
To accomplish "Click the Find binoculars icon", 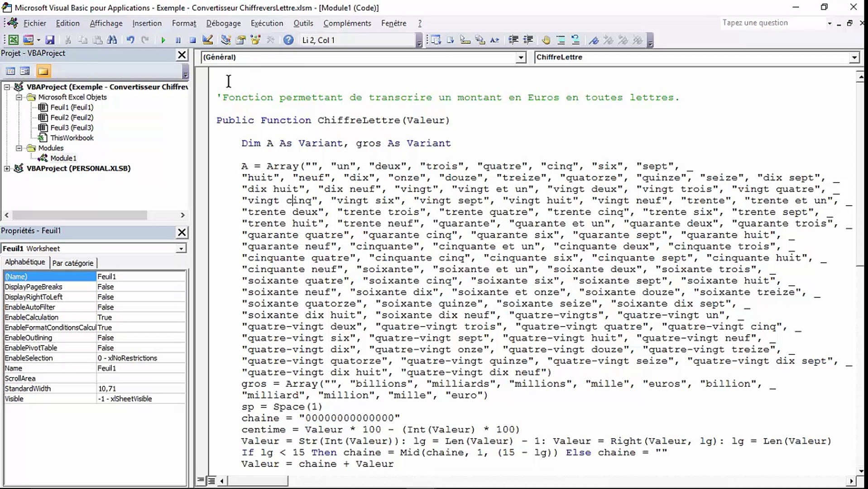I will [112, 40].
